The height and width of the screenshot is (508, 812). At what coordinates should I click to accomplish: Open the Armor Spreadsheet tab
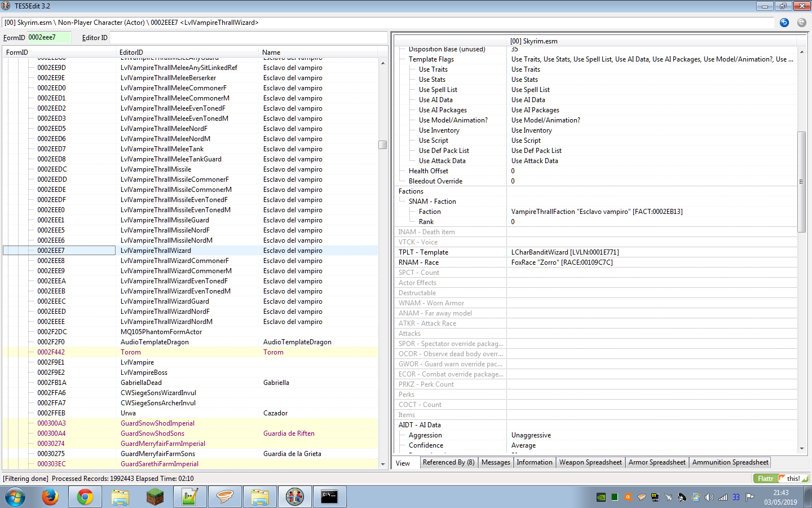[x=657, y=462]
